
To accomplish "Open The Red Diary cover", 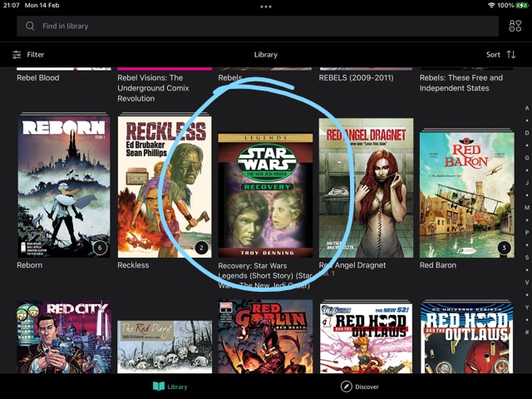I will [x=165, y=347].
